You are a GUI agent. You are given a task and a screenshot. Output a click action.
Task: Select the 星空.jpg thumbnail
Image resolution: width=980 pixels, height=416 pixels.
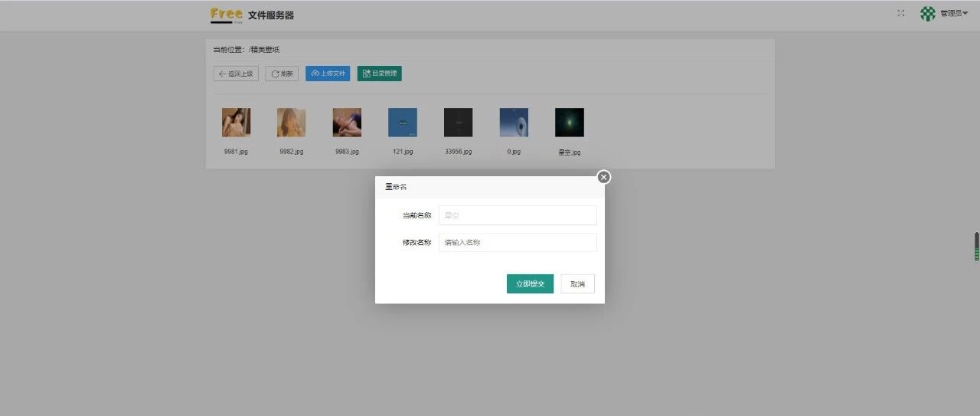tap(570, 123)
